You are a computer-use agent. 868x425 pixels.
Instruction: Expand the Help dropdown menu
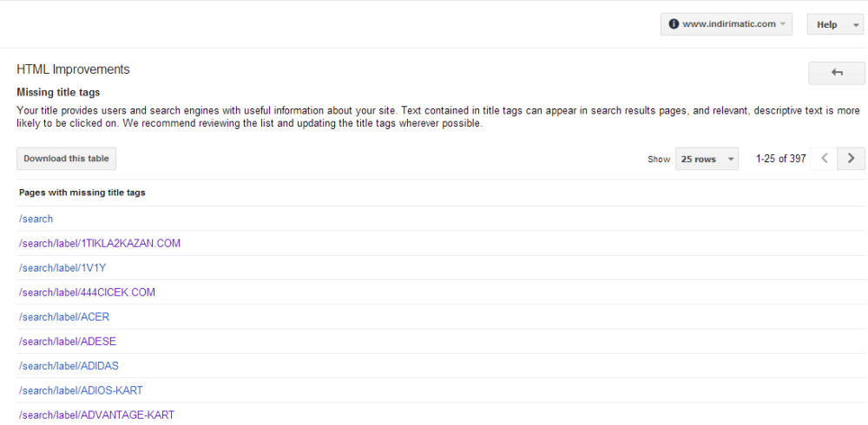tap(833, 24)
